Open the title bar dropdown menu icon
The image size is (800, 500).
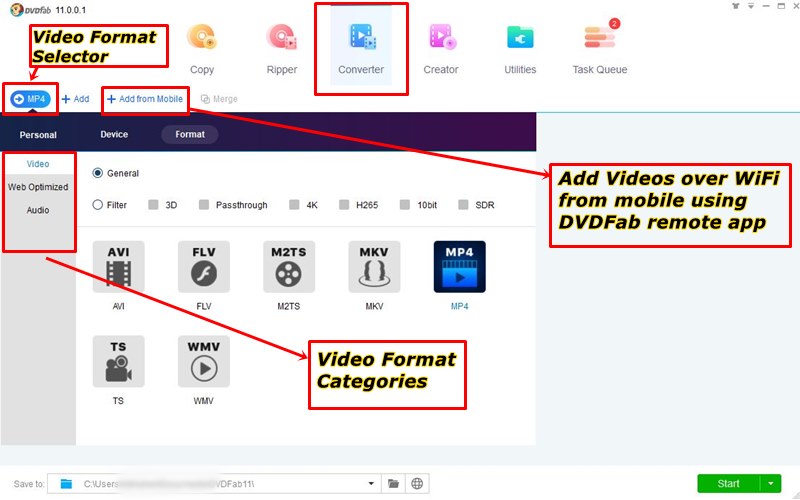(751, 6)
